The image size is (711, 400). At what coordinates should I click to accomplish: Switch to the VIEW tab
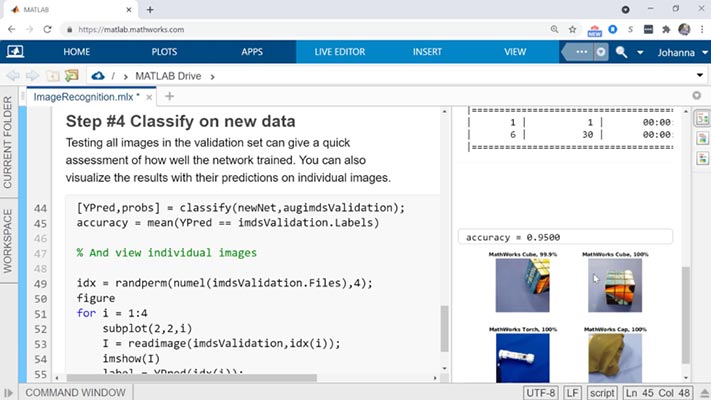point(515,52)
